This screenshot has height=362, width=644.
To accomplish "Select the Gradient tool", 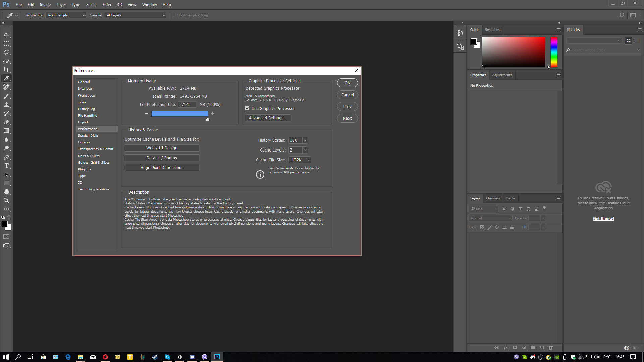I will 6,131.
